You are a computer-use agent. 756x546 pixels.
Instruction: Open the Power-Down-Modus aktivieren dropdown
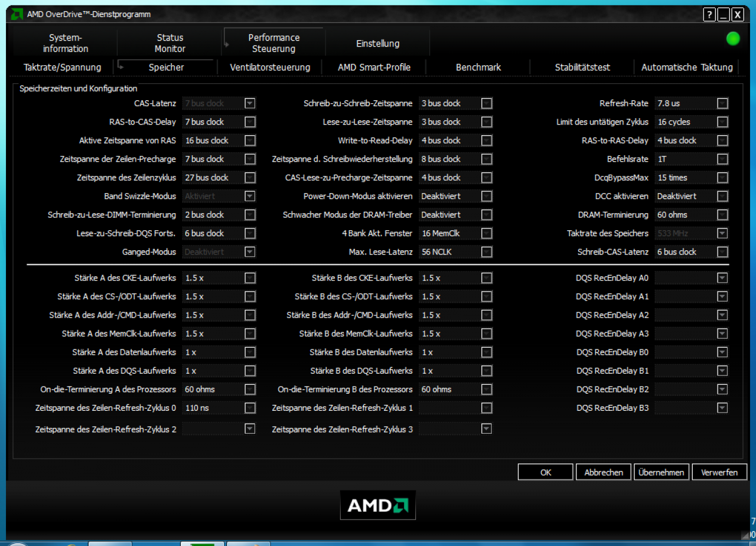tap(486, 196)
